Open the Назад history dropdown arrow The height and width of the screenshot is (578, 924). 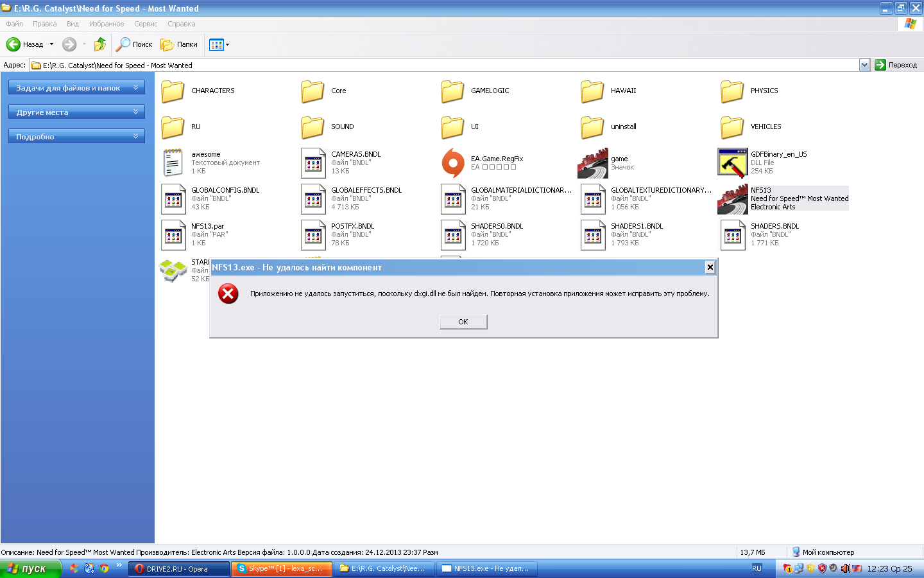click(51, 44)
